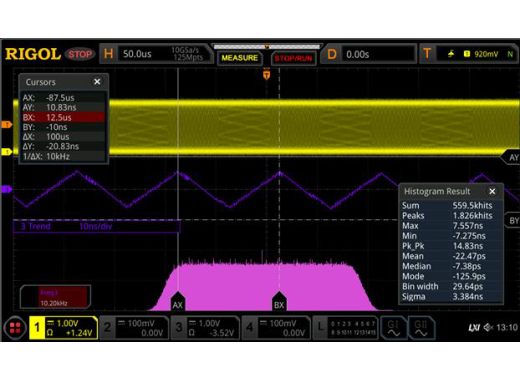
Task: Click the Median -7.38ps row
Action: (x=451, y=266)
